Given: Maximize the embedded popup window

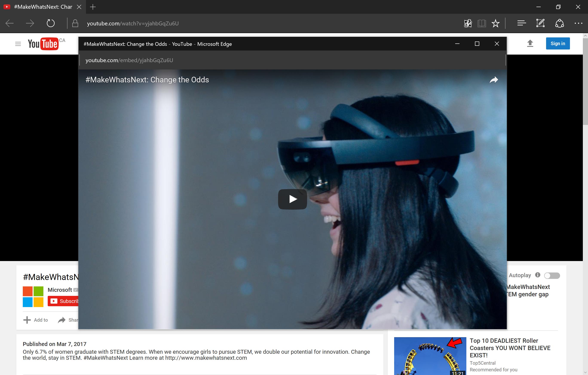Looking at the screenshot, I should 477,44.
